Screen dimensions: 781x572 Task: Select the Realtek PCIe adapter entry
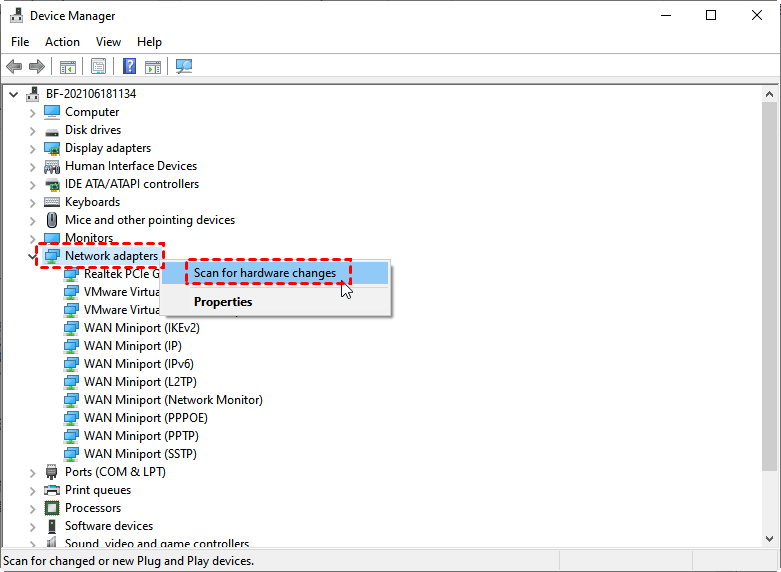pos(122,274)
